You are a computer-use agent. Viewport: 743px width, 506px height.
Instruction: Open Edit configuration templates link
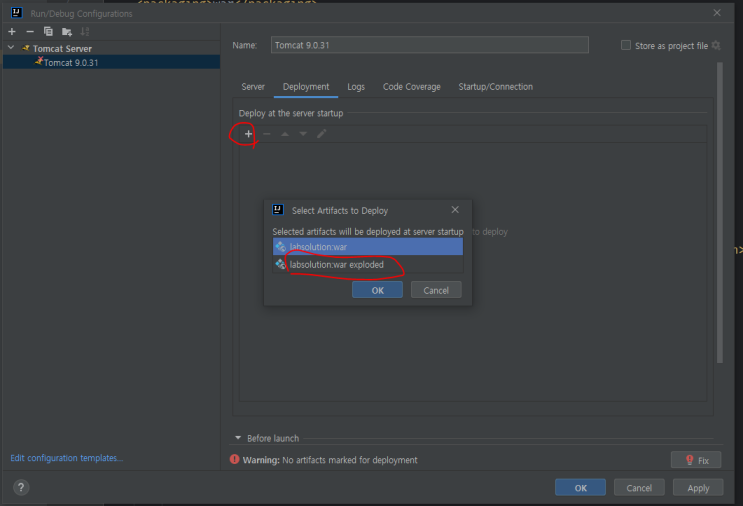[66, 458]
